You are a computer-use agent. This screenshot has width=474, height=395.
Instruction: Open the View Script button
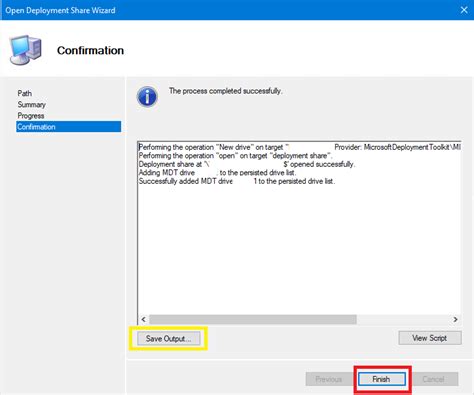coord(430,338)
